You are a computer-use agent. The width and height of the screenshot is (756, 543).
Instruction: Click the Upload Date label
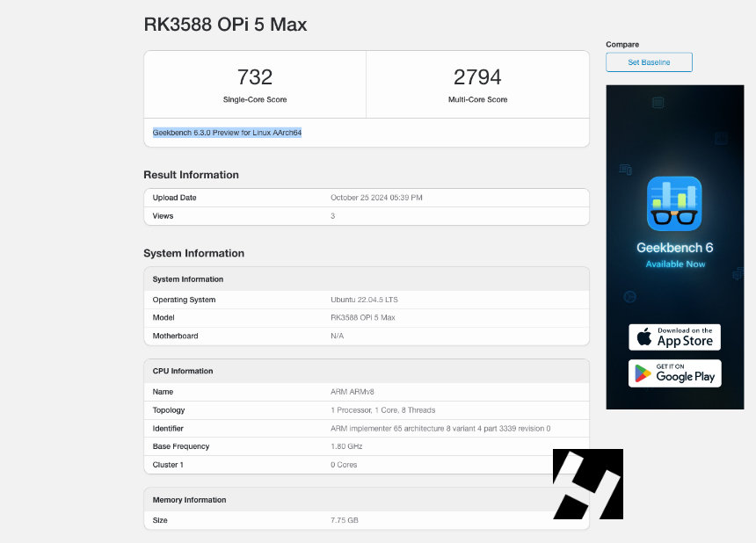(175, 198)
